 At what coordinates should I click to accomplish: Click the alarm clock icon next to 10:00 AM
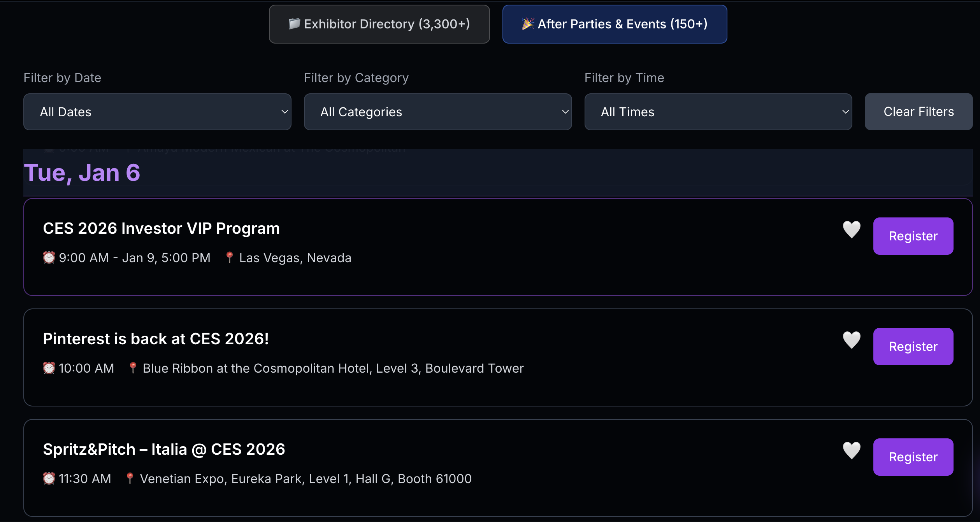point(49,368)
